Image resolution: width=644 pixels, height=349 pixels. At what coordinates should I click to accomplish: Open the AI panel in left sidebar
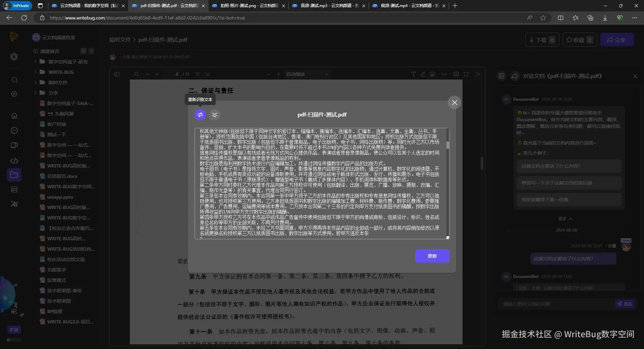click(14, 204)
